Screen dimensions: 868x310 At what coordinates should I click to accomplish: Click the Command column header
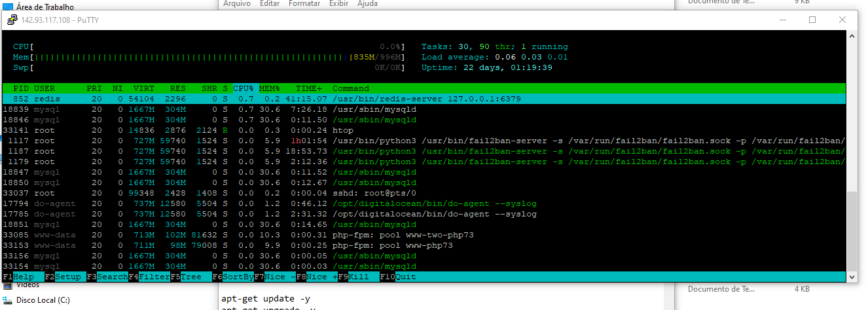click(351, 88)
